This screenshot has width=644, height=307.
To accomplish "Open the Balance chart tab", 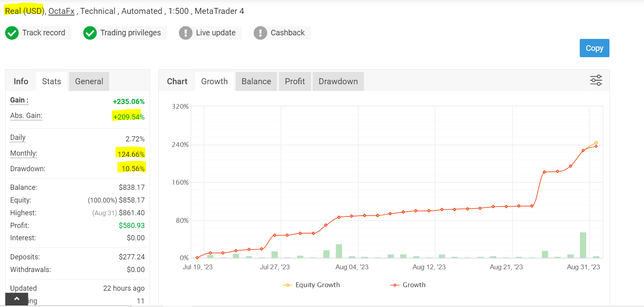I will point(256,81).
